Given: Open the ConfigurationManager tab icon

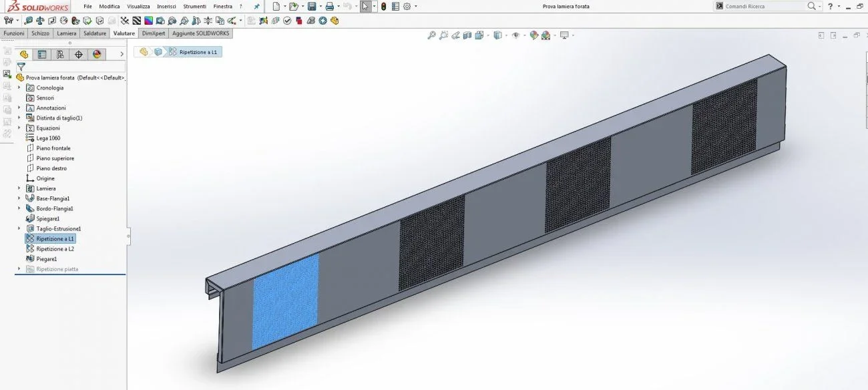Looking at the screenshot, I should (60, 54).
